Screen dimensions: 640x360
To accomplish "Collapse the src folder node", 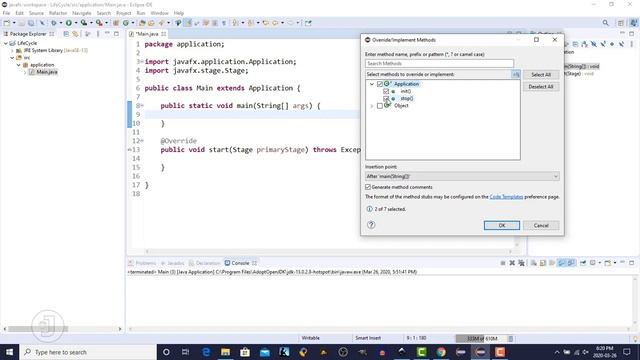I will pos(12,58).
